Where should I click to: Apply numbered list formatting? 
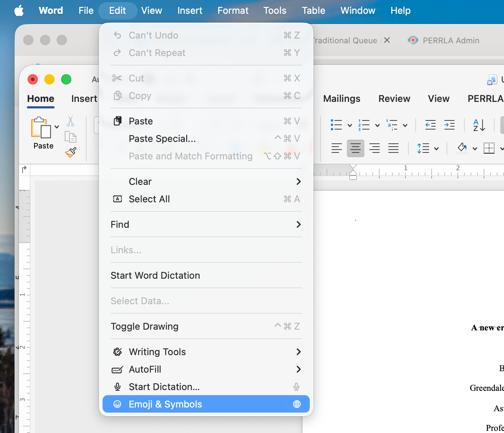(x=364, y=125)
